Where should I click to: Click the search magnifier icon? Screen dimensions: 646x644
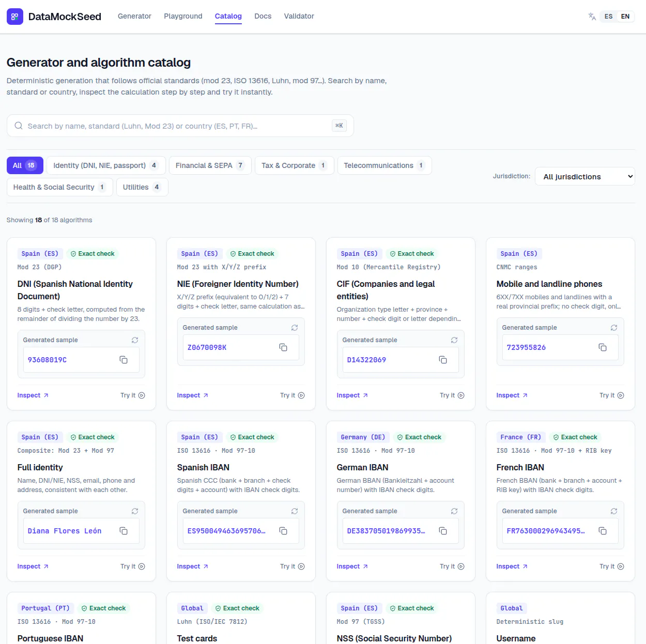point(19,126)
